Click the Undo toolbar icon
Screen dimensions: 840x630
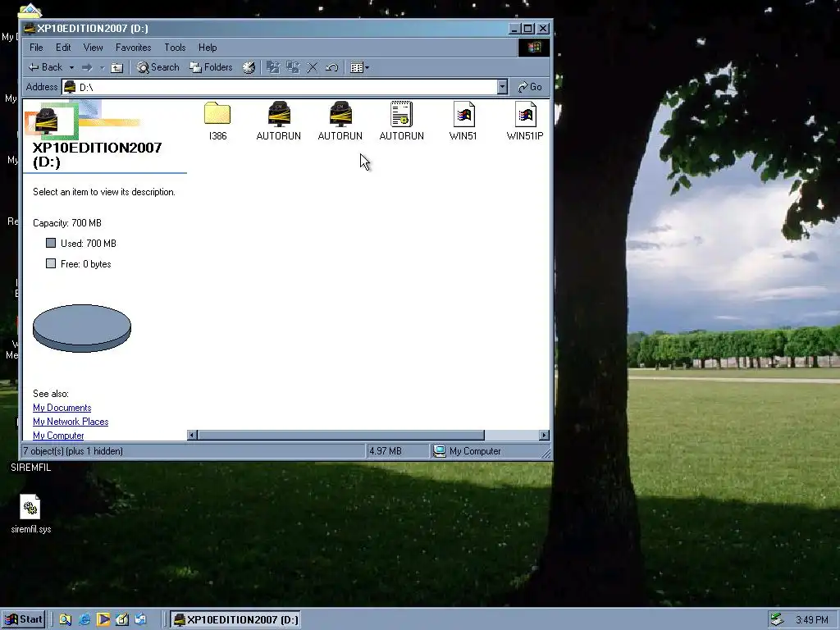[331, 67]
